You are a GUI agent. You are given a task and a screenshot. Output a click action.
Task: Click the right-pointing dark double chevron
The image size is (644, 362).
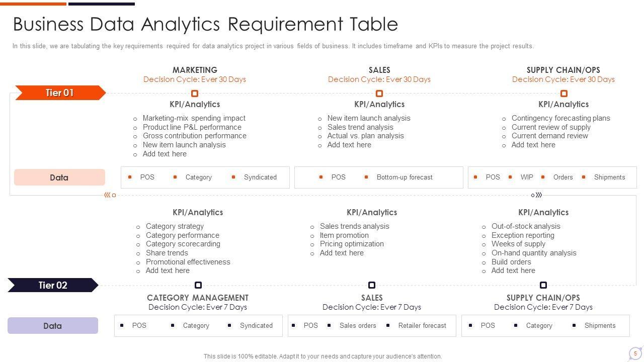coord(539,195)
